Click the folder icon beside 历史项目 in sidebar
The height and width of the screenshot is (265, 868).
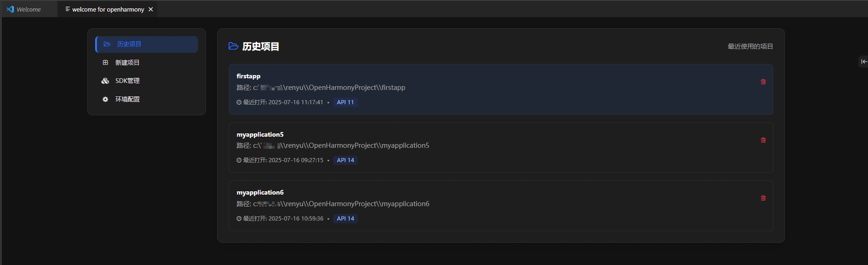tap(107, 44)
